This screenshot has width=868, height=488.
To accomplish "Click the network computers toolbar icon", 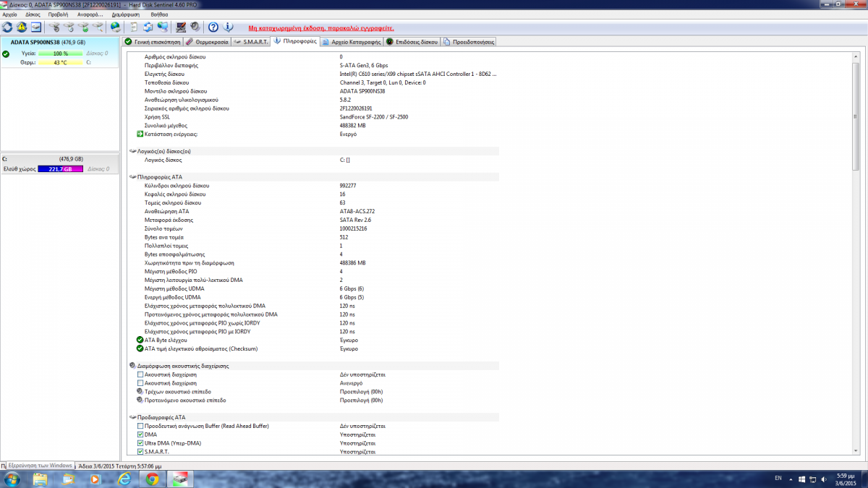I will click(x=163, y=27).
